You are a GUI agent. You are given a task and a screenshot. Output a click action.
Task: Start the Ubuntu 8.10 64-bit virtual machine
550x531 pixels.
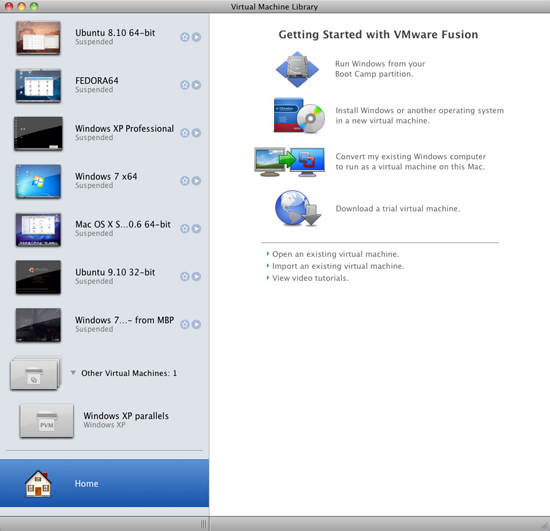196,37
